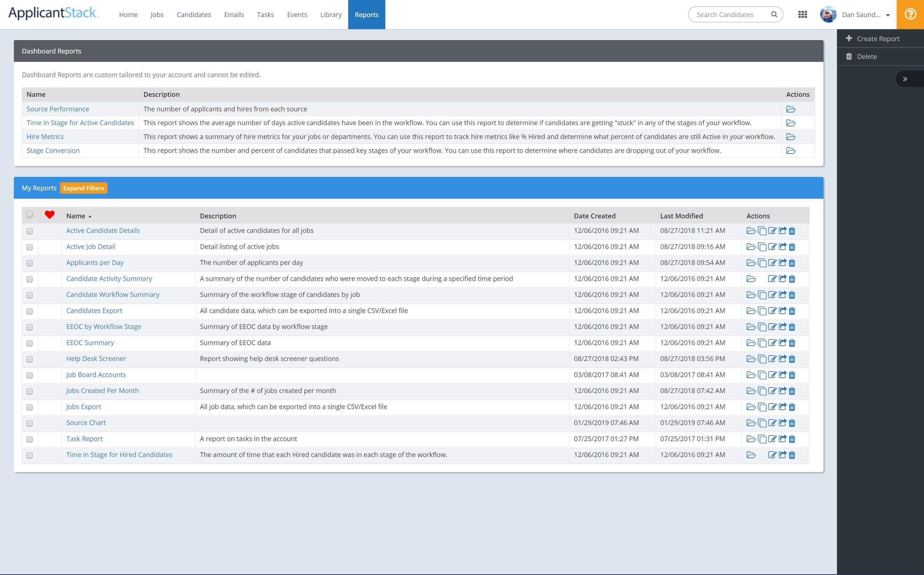Toggle the Name column sort arrow

pyautogui.click(x=90, y=216)
